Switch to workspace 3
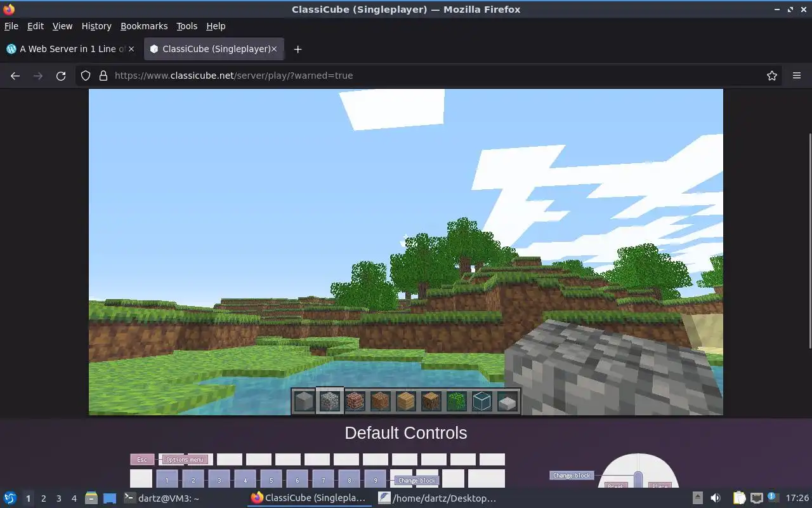 [58, 498]
